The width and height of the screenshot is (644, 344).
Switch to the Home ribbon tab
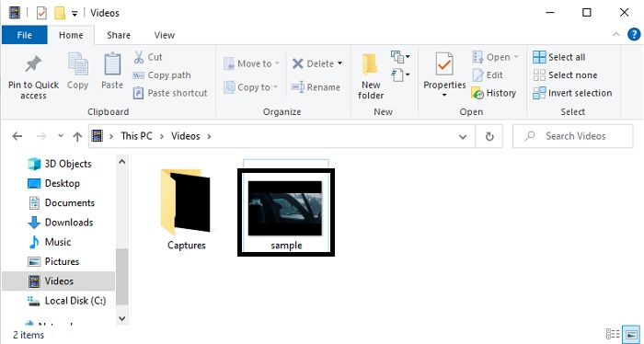71,35
